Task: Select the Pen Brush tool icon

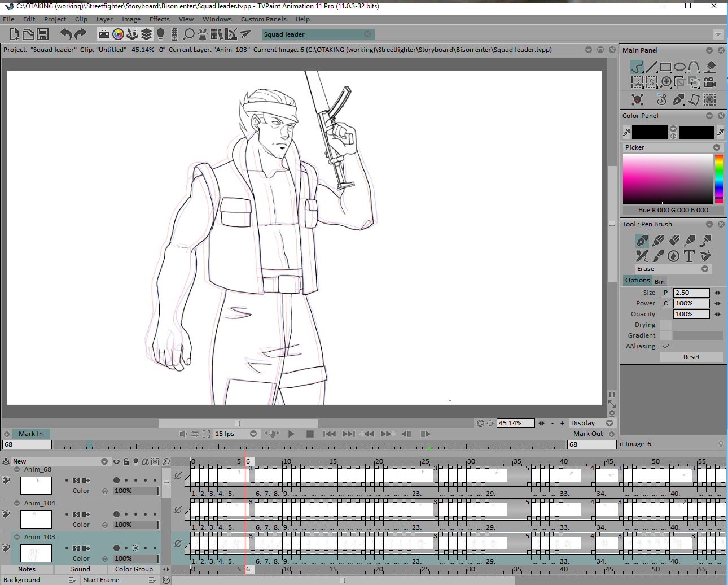Action: 642,241
